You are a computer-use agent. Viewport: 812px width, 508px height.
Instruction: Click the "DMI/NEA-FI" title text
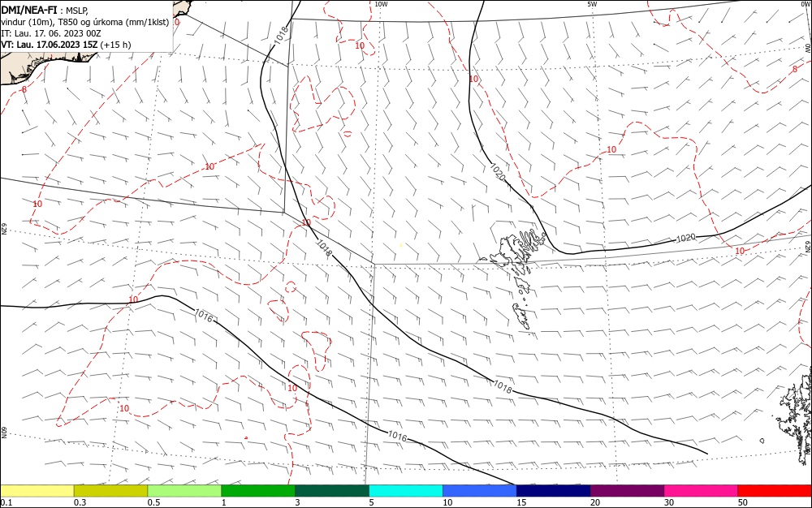click(29, 9)
